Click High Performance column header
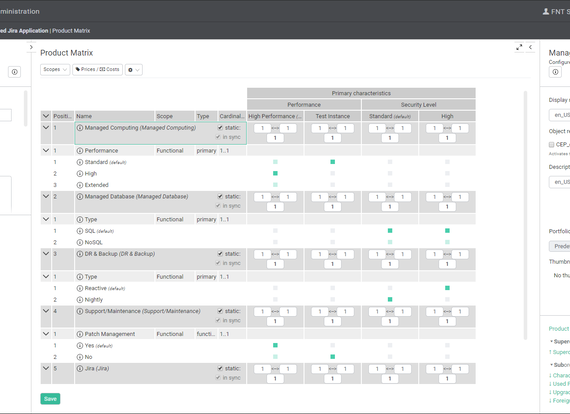Viewport: 570px width, 414px height. [x=275, y=116]
